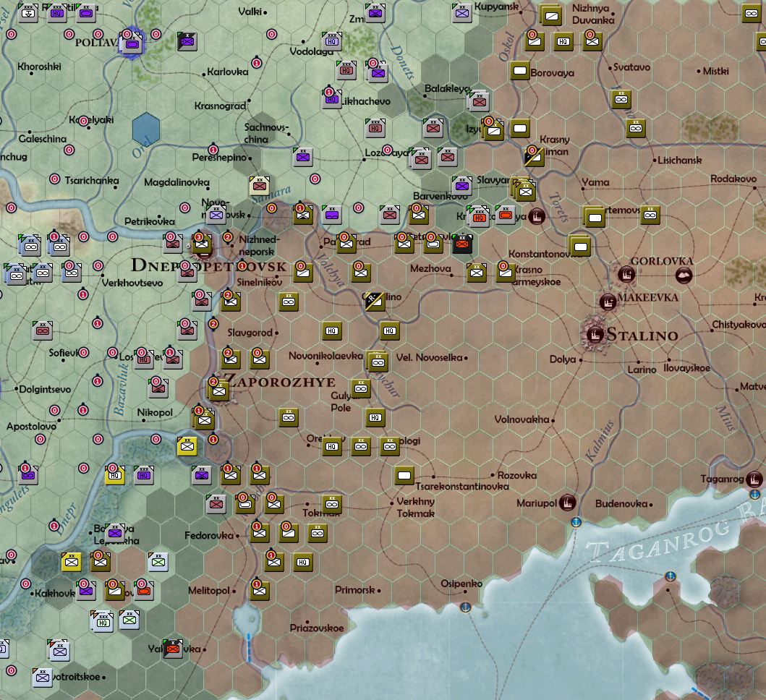Select the olive counter stack at Artemovsk
Screen dimensions: 766x700
click(x=595, y=217)
